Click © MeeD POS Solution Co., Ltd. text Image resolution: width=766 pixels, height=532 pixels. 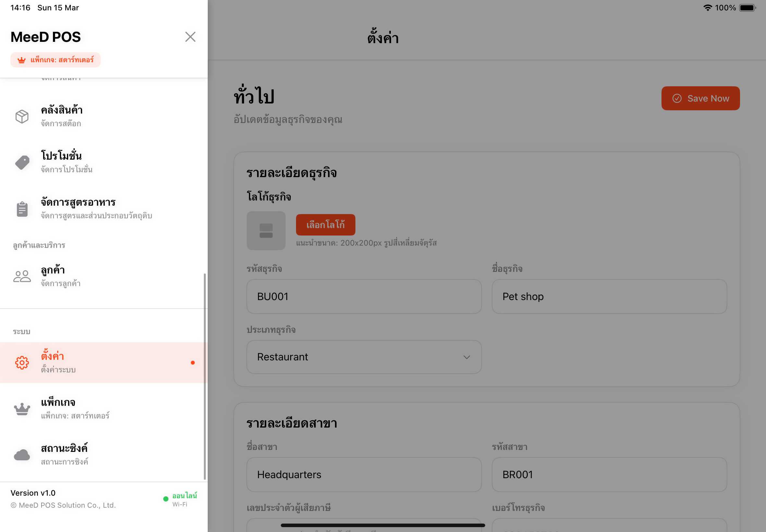pyautogui.click(x=63, y=505)
